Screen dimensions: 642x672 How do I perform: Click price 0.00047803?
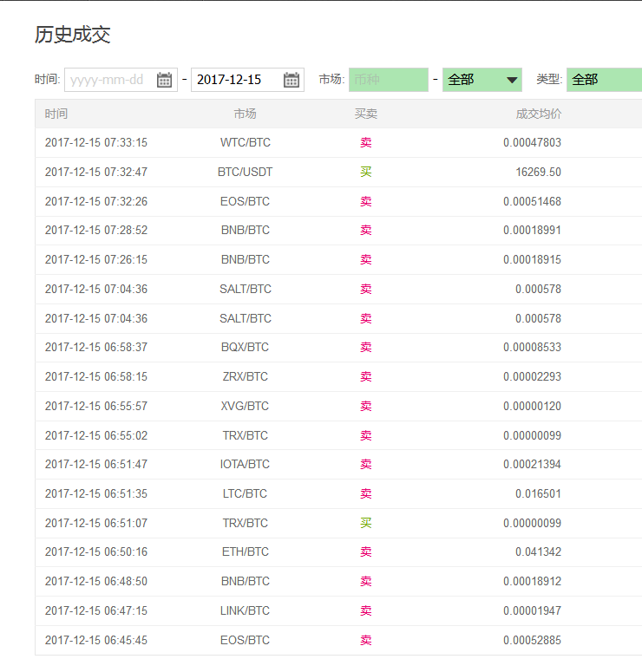(532, 142)
